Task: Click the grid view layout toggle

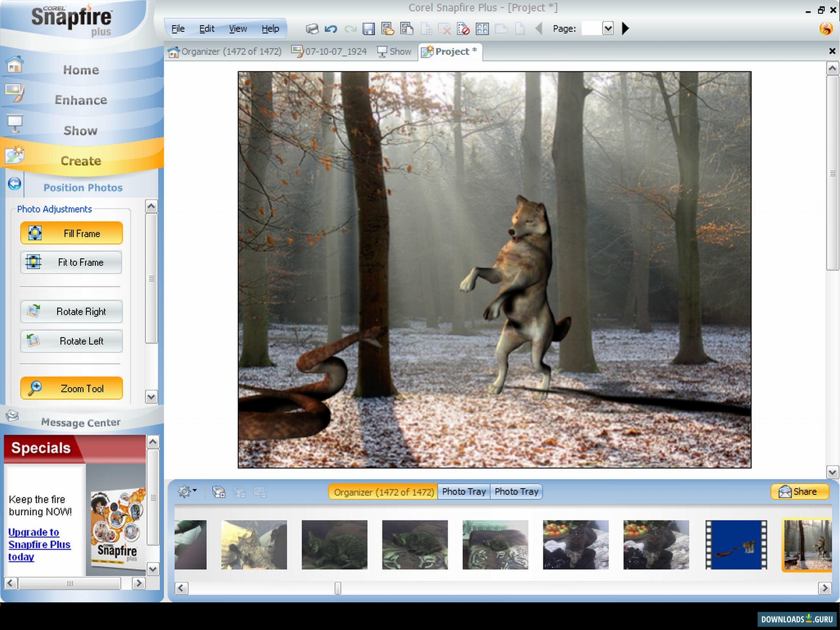Action: [x=482, y=29]
